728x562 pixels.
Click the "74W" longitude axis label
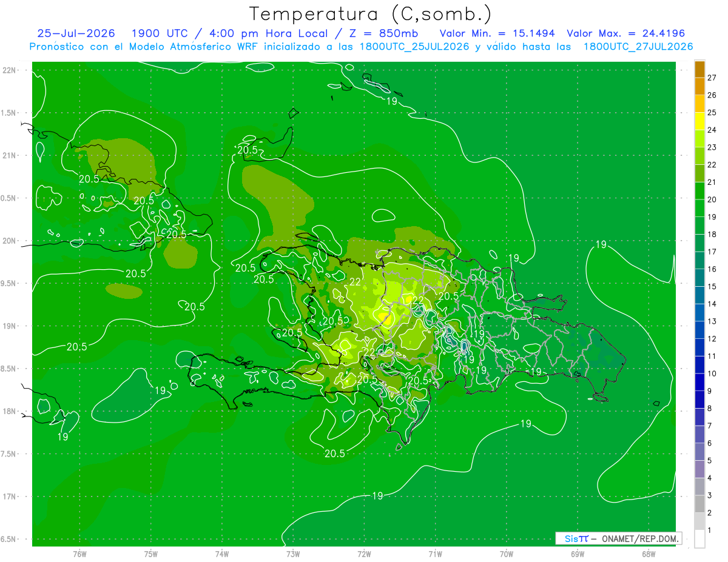coord(221,554)
